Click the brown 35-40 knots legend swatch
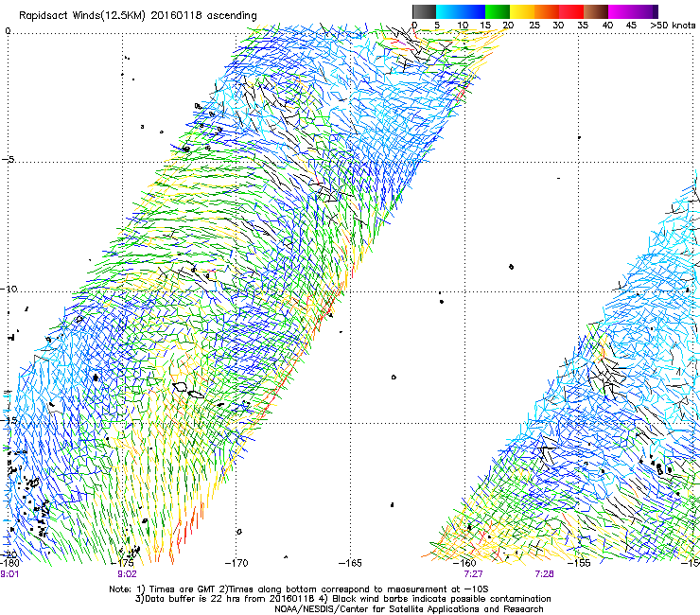 tap(596, 11)
